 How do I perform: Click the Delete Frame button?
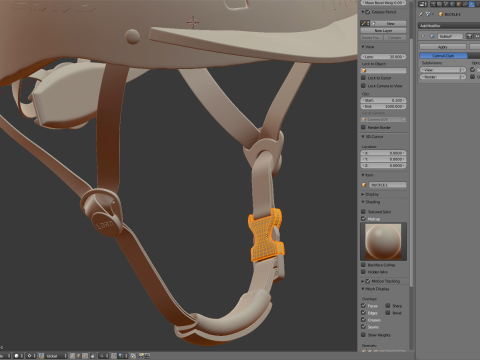click(x=372, y=37)
